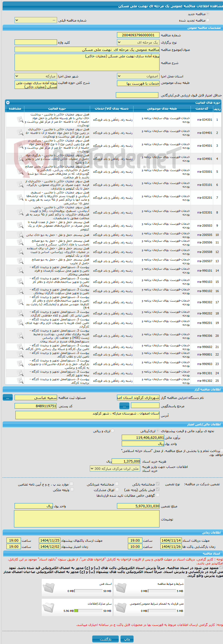
Task: Open استان محل اجرا dropdown
Action: tap(138, 76)
